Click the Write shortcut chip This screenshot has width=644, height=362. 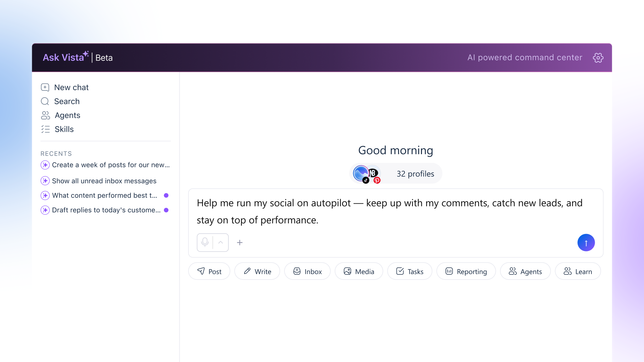tap(257, 271)
